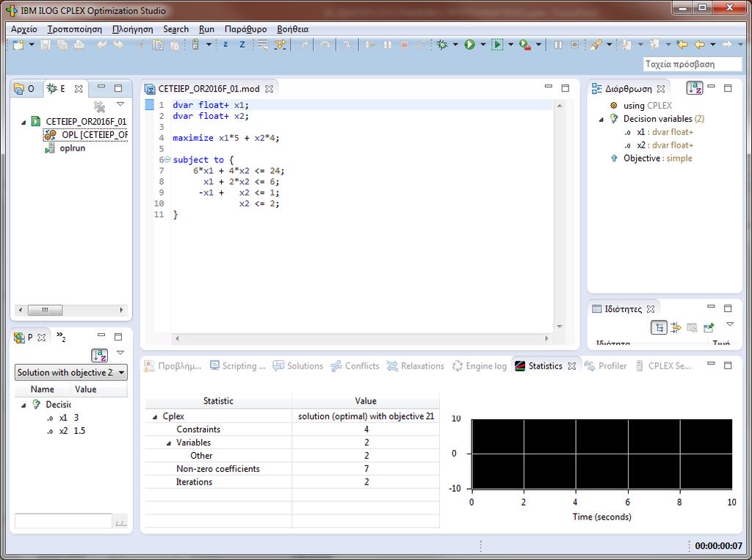Toggle alphabetical sort in Problem browser
This screenshot has height=560, width=752.
99,355
